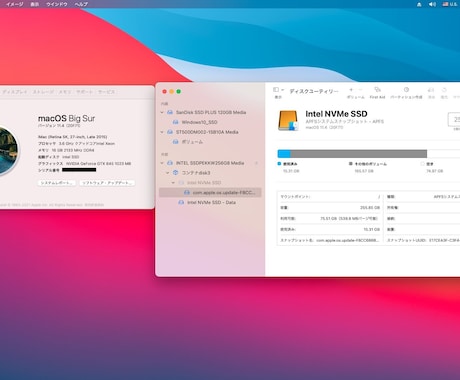This screenshot has height=380, width=460.
Task: Open the ウインドウ menu
Action: [57, 4]
